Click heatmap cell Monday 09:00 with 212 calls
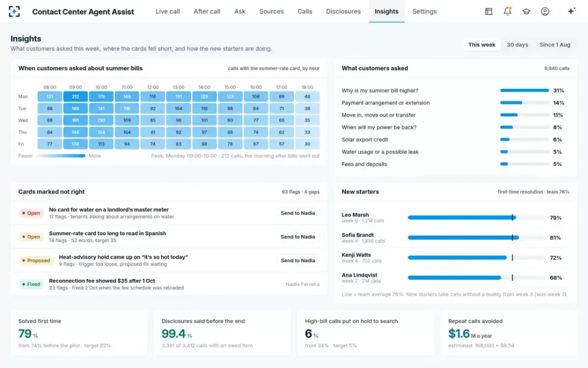 click(75, 97)
